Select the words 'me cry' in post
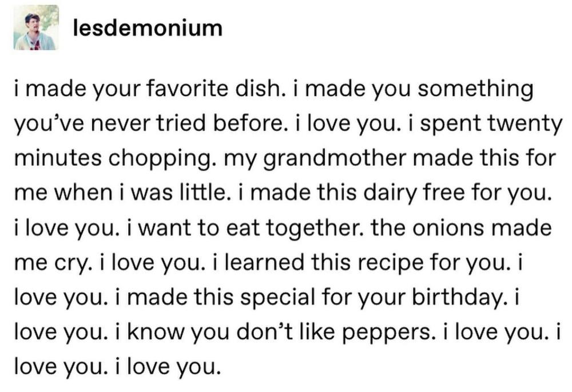 51,263
